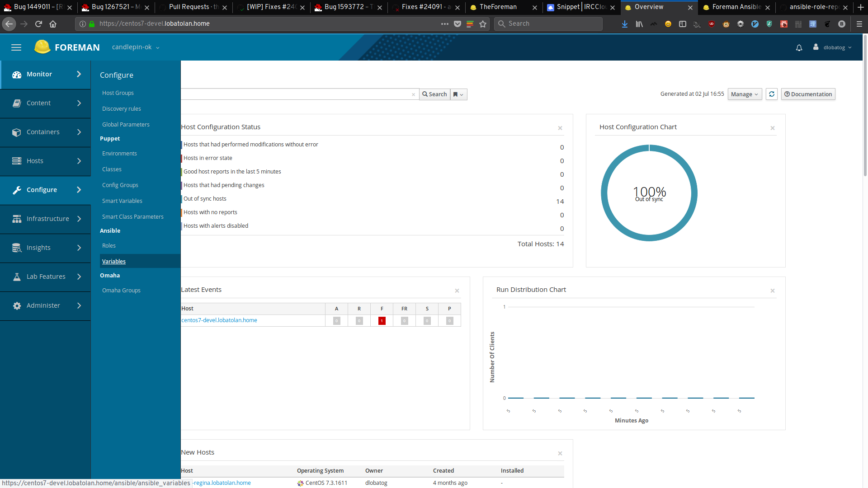868x488 pixels.
Task: Open Ansible Roles
Action: [109, 246]
